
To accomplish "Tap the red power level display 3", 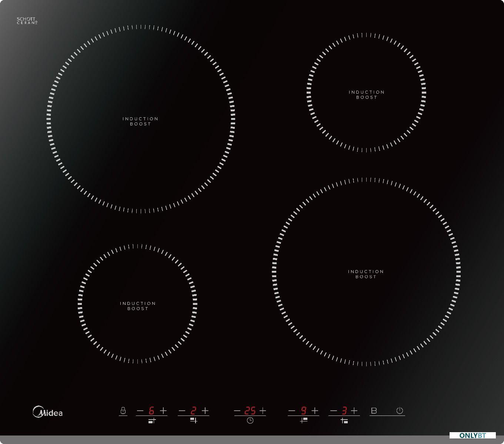I will (344, 411).
